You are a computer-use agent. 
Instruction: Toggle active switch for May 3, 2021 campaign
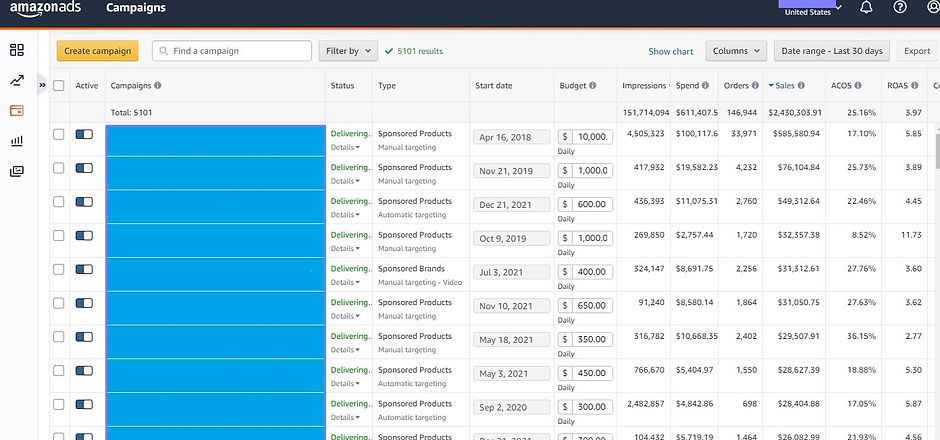[x=85, y=370]
